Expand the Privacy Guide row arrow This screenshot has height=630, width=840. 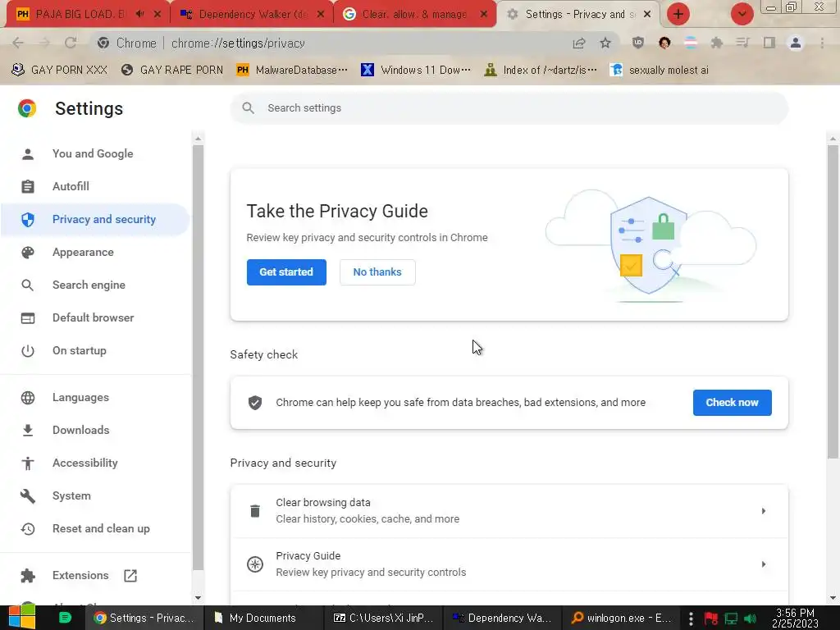click(764, 564)
